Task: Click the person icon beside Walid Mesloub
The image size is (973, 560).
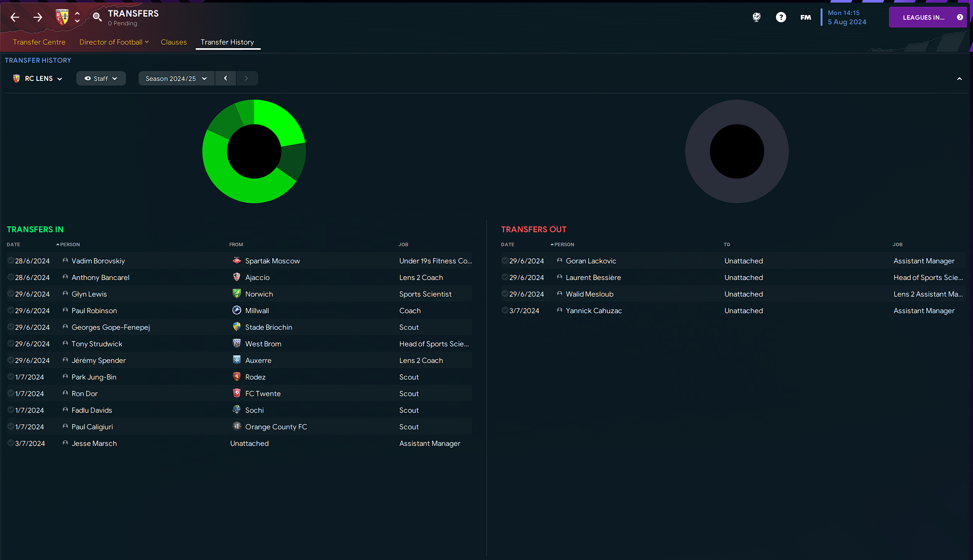Action: point(560,294)
